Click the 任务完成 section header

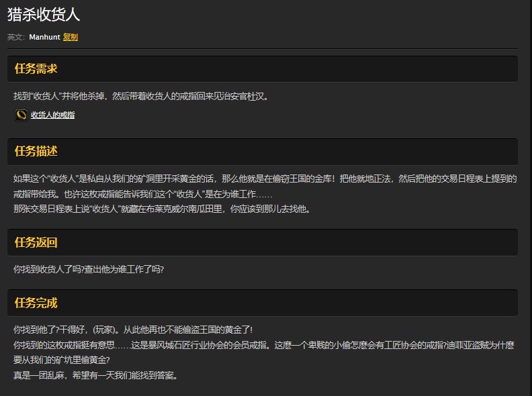(36, 303)
